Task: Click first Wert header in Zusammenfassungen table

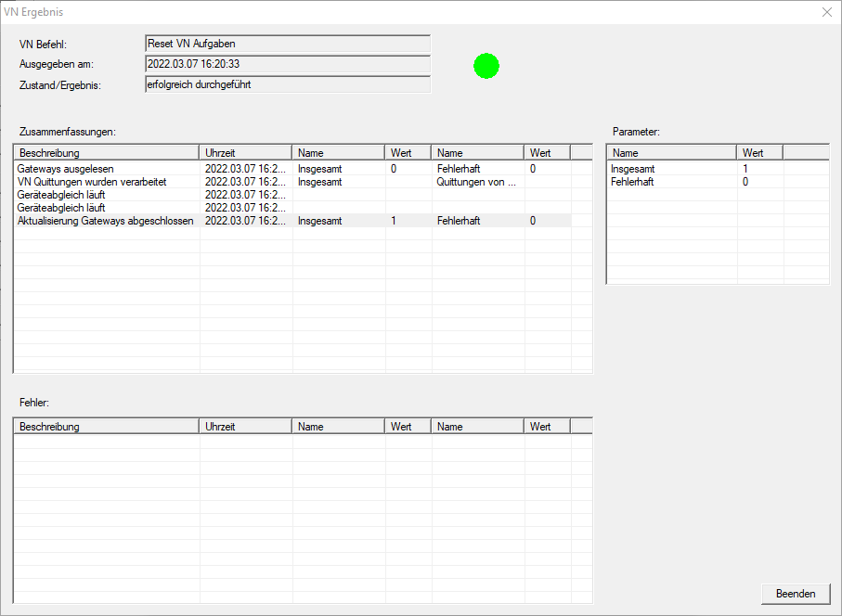Action: pyautogui.click(x=408, y=153)
